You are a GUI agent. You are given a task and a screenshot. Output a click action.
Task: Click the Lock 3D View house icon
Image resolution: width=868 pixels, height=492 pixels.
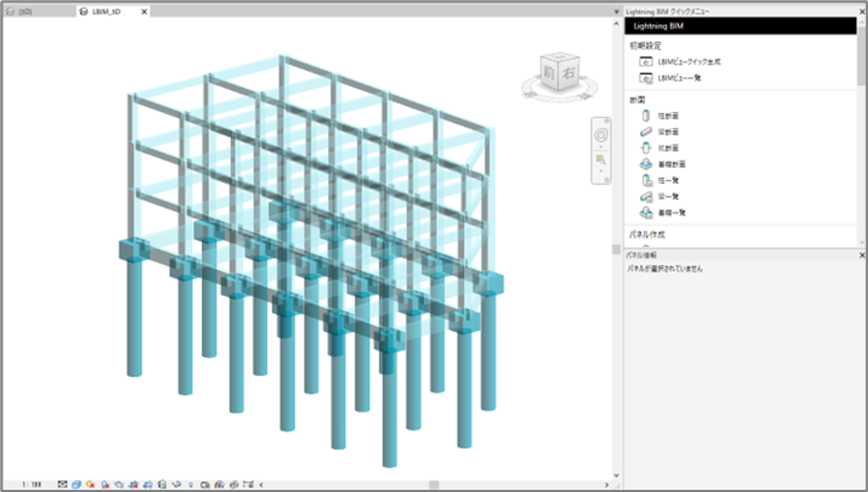pyautogui.click(x=162, y=484)
